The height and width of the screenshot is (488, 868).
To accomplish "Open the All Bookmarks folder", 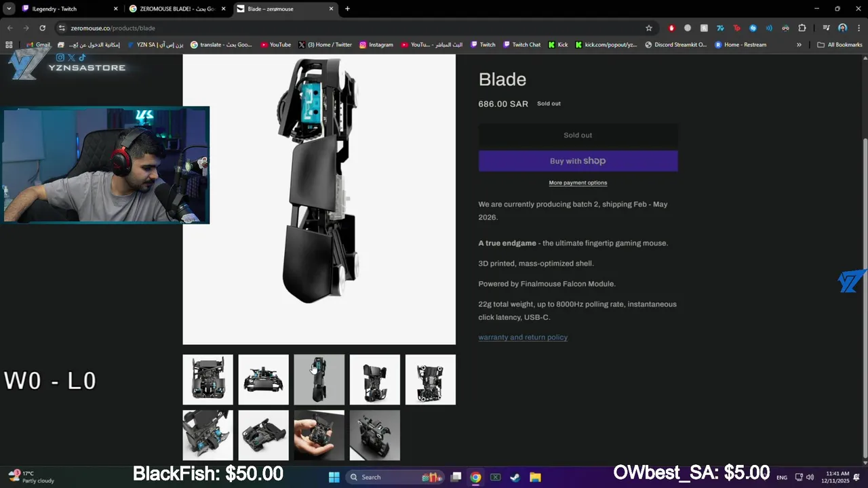I will 840,45.
